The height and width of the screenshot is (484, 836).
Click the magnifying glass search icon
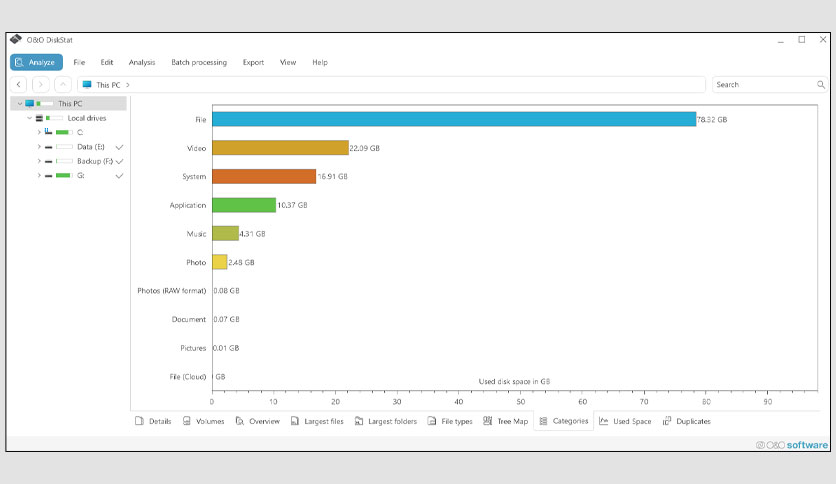pyautogui.click(x=821, y=84)
